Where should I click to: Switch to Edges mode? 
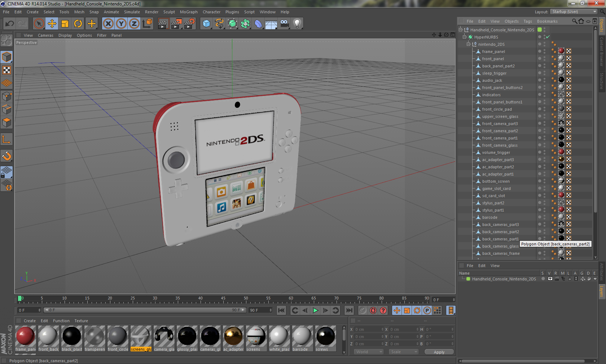tap(6, 109)
